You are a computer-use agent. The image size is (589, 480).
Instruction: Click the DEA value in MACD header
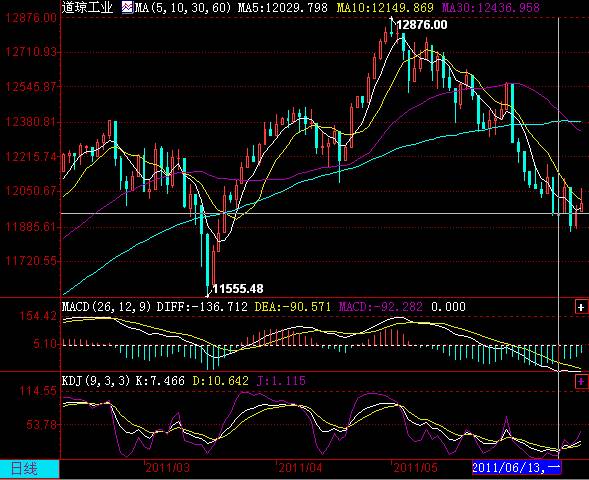293,306
